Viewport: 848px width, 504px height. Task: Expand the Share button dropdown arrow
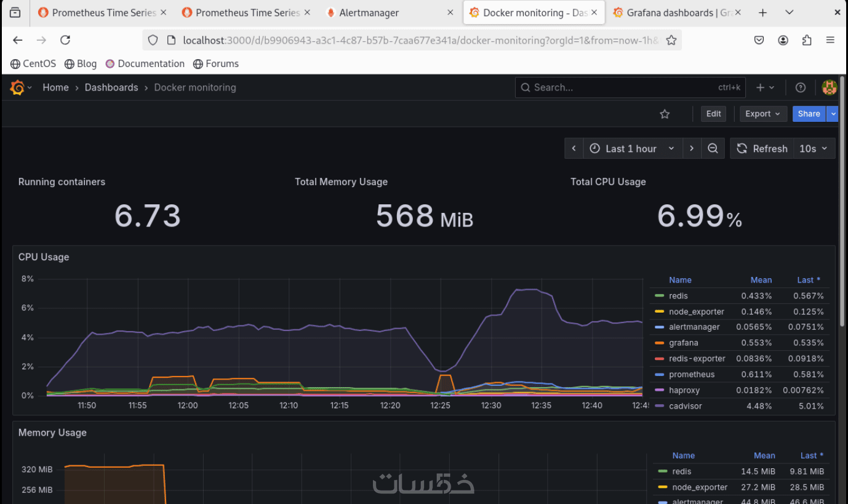click(x=833, y=114)
